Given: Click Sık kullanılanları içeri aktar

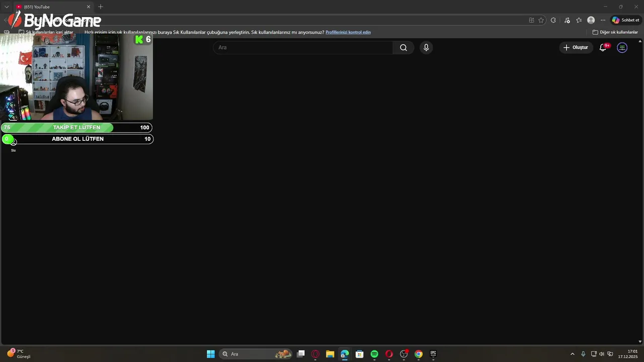Looking at the screenshot, I should coord(46,32).
